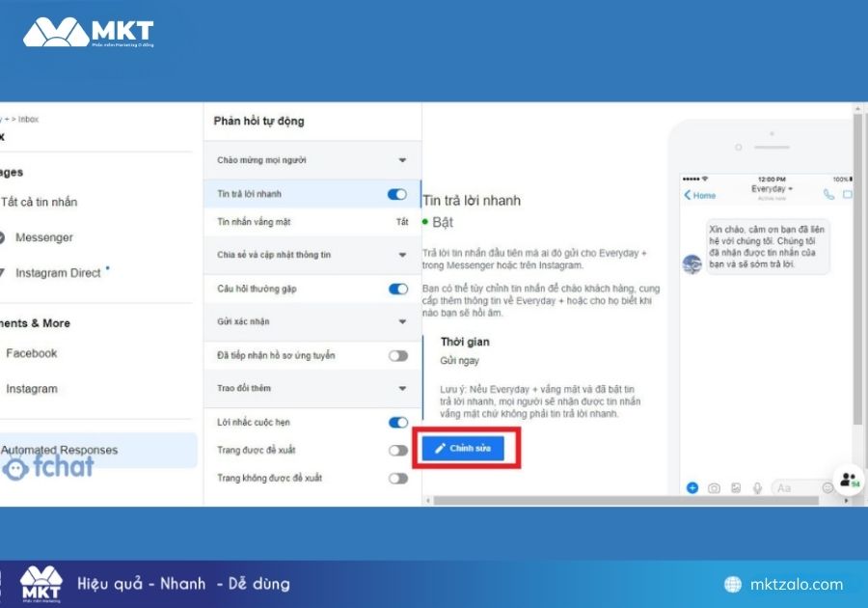The image size is (868, 608).
Task: Click the Chỉnh sửa edit button
Action: point(462,449)
